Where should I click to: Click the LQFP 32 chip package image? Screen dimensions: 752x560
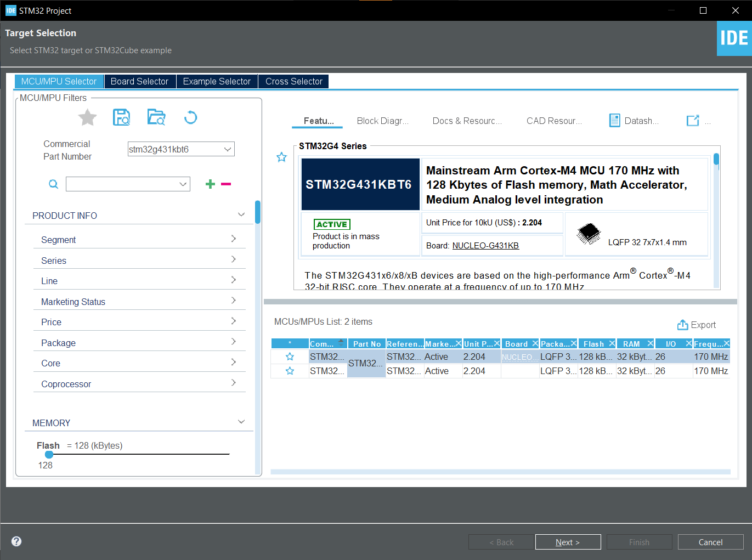coord(589,234)
